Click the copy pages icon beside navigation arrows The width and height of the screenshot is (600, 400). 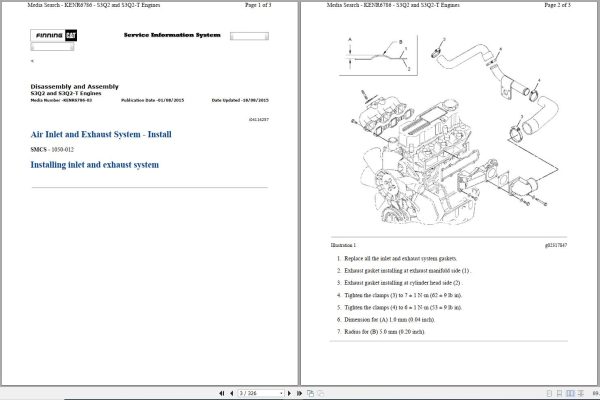pyautogui.click(x=310, y=393)
